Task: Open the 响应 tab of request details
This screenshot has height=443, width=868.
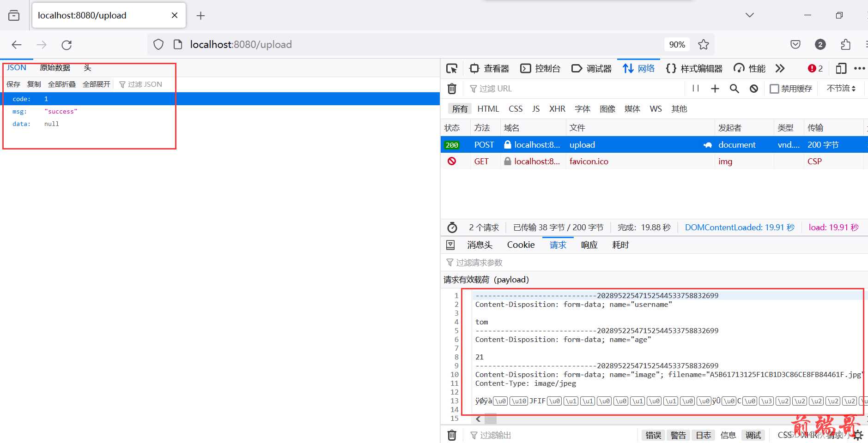Action: point(589,245)
